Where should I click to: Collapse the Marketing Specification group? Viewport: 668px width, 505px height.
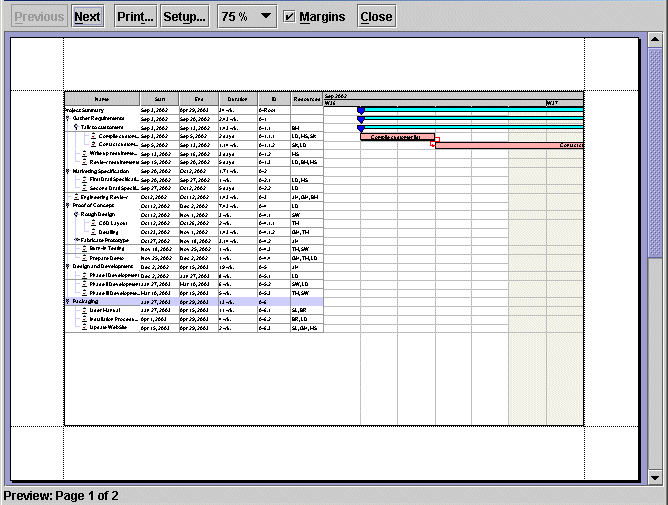[x=67, y=171]
